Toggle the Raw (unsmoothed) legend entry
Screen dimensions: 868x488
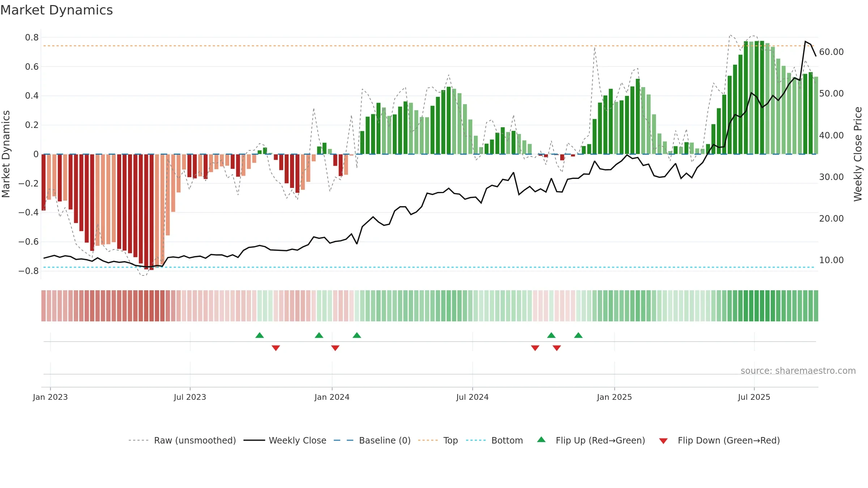click(x=182, y=440)
